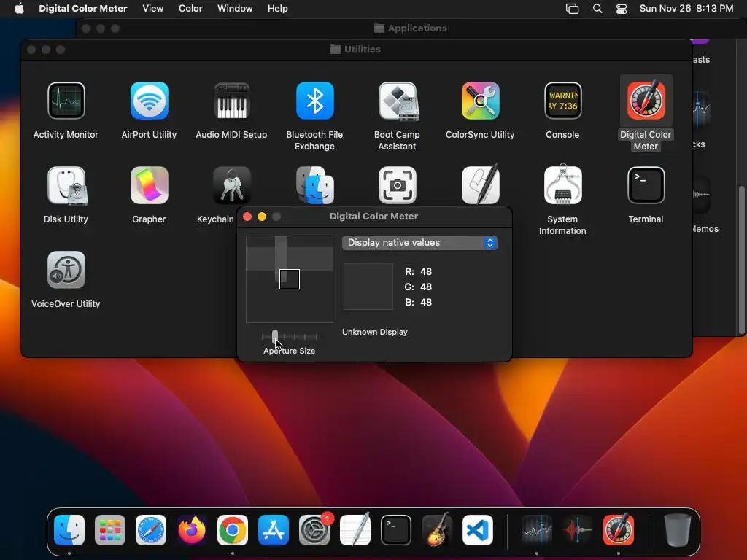Screen dimensions: 747x560
Task: Open TextEdit from the Dock
Action: coord(355,530)
